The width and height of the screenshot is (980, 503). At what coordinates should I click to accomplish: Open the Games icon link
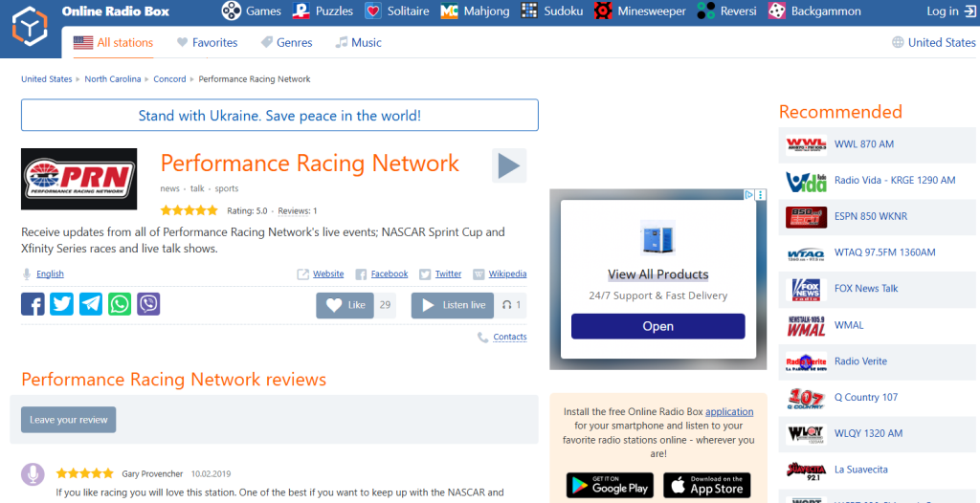[x=232, y=11]
